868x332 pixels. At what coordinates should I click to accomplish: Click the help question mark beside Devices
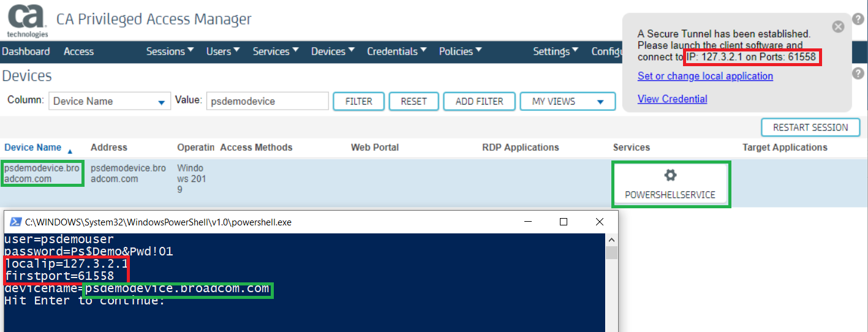858,74
